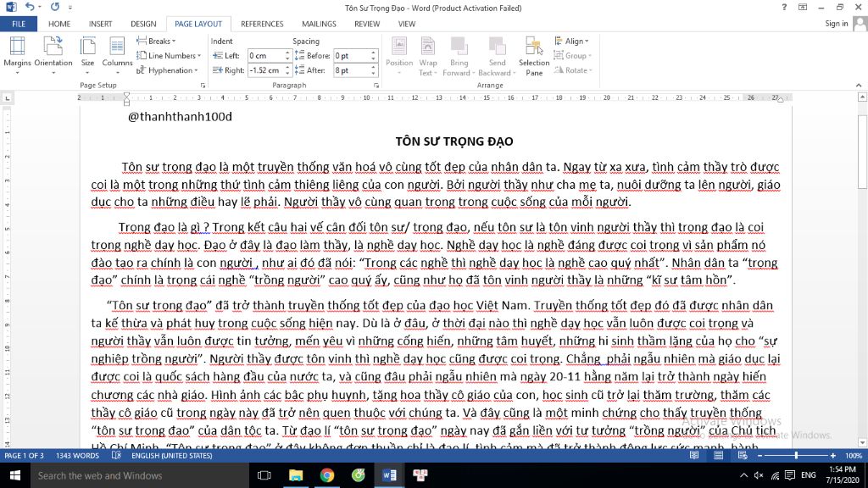Viewport: 868px width, 488px height.
Task: Click the Indent Left input field
Action: (265, 55)
